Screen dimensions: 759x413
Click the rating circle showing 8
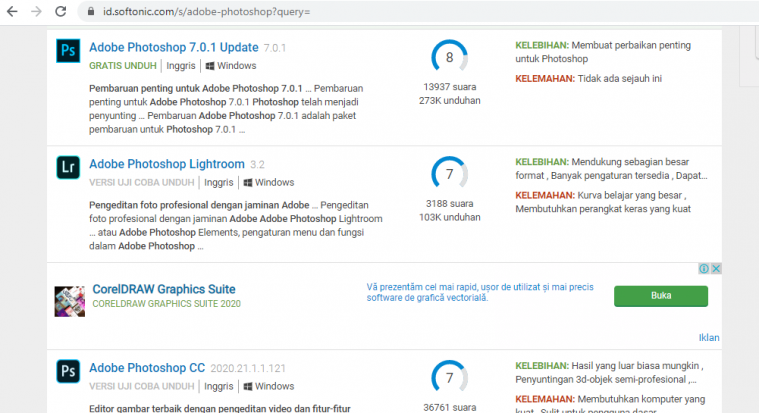(x=450, y=57)
